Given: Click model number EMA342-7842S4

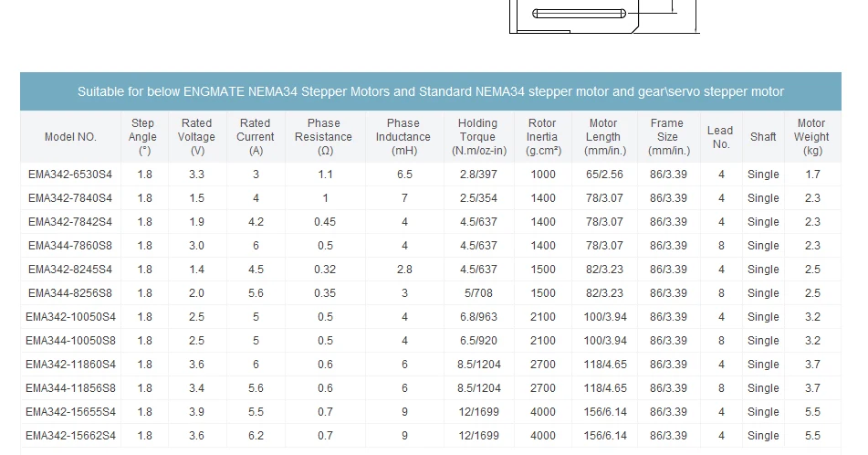Looking at the screenshot, I should (70, 222).
